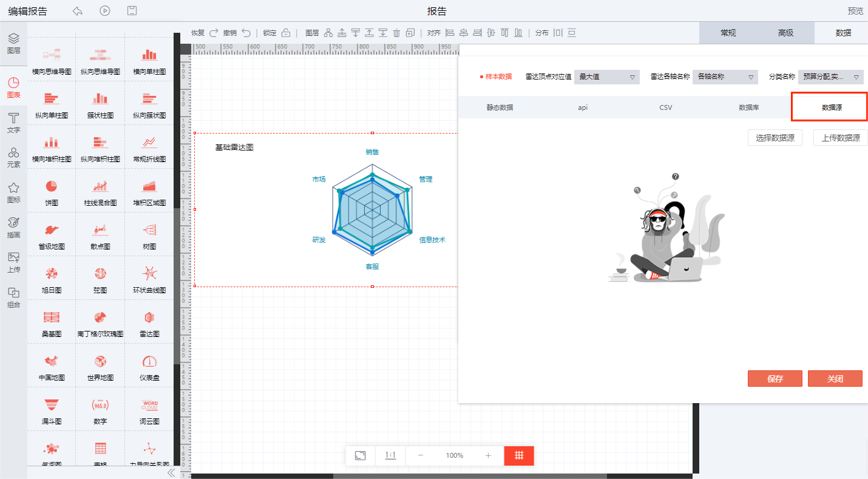868x479 pixels.
Task: Open the 高级 settings tab
Action: coord(786,33)
